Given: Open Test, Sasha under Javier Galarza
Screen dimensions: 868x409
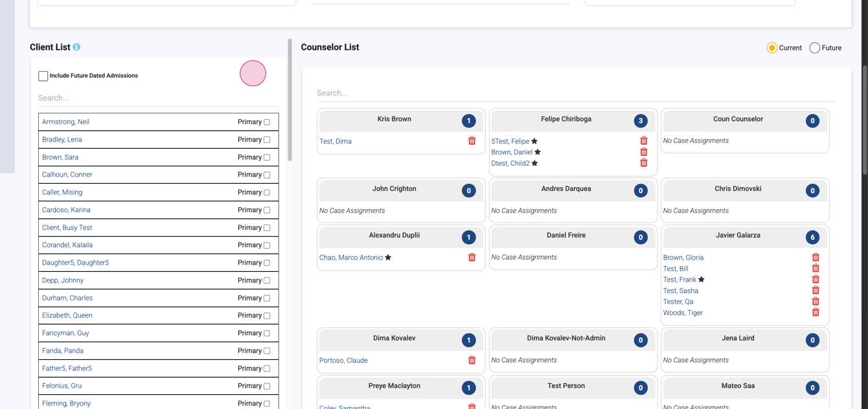Looking at the screenshot, I should click(680, 290).
